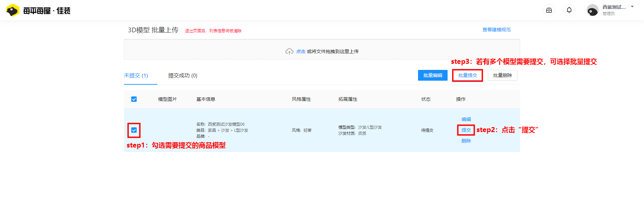Click the name 西紫测试沙发模型06
644x204 pixels.
click(x=226, y=124)
